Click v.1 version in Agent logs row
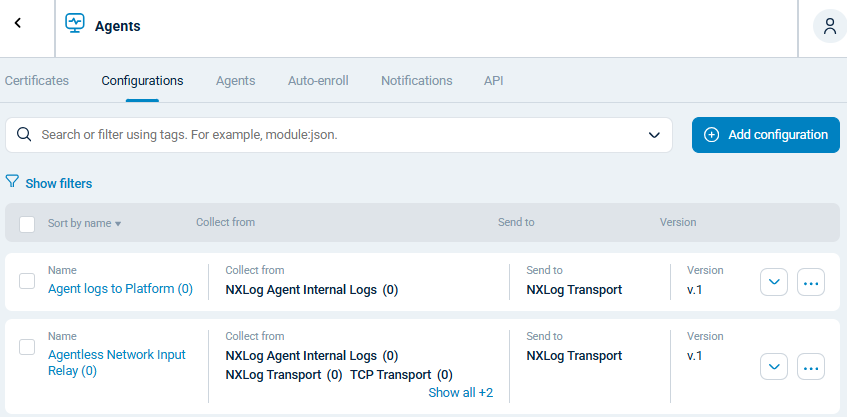Viewport: 847px width, 417px height. pyautogui.click(x=695, y=290)
